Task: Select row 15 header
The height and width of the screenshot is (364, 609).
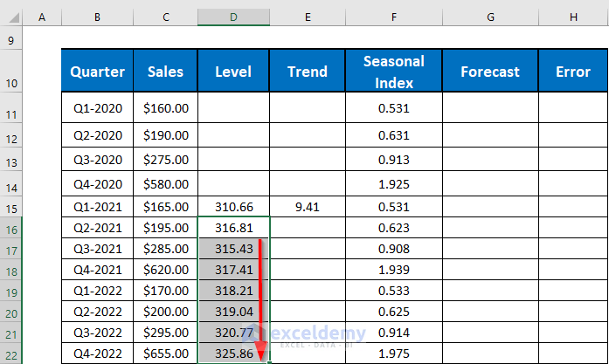Action: click(x=11, y=208)
